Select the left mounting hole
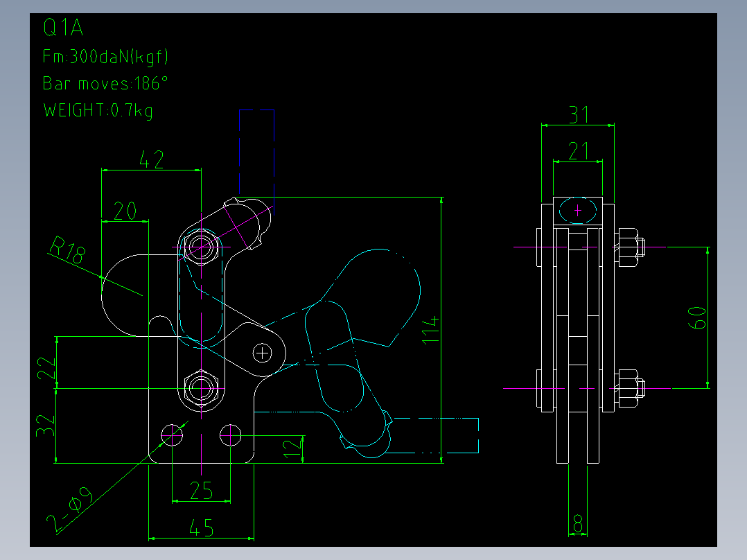Viewport: 747px width, 560px height. click(172, 435)
